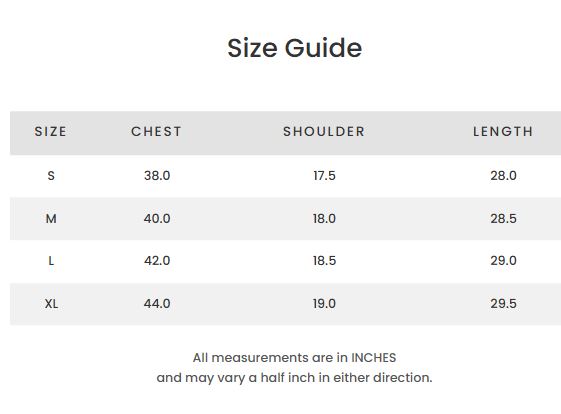Select the CHEST column header

pyautogui.click(x=156, y=132)
